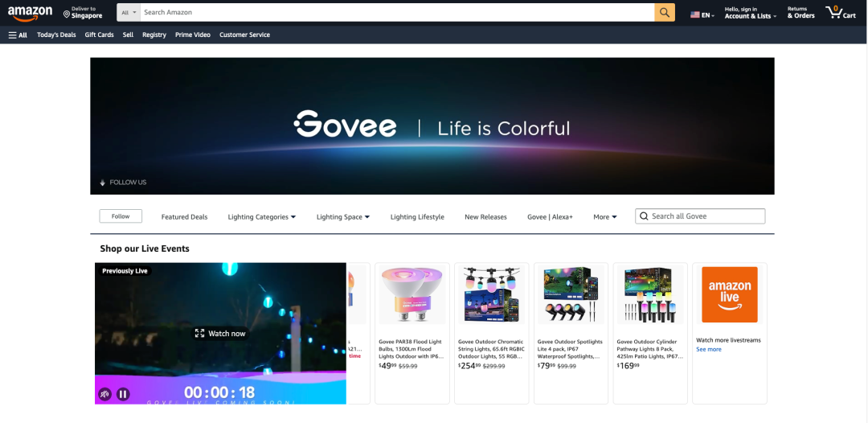Screen dimensions: 868x423
Task: Click the Search all Govee field
Action: 700,216
